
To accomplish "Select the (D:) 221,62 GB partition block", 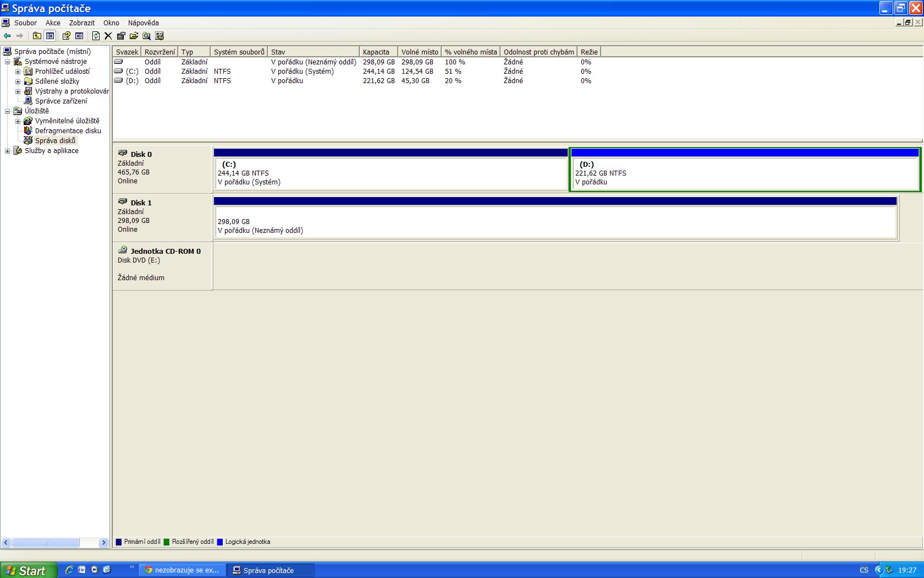I will 745,170.
